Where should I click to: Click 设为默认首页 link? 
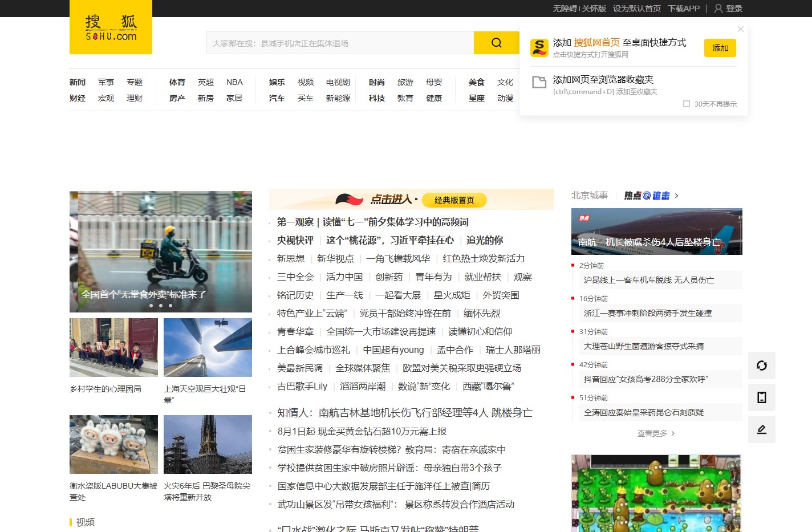637,9
